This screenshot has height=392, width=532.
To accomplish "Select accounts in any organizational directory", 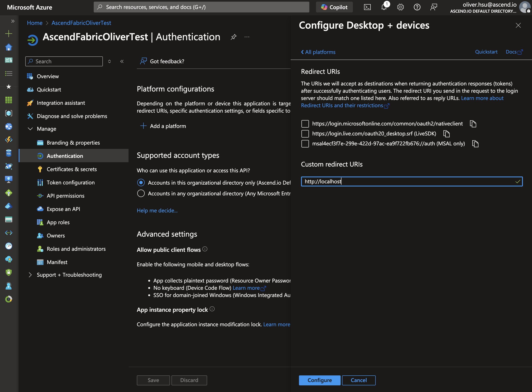I will pyautogui.click(x=141, y=193).
